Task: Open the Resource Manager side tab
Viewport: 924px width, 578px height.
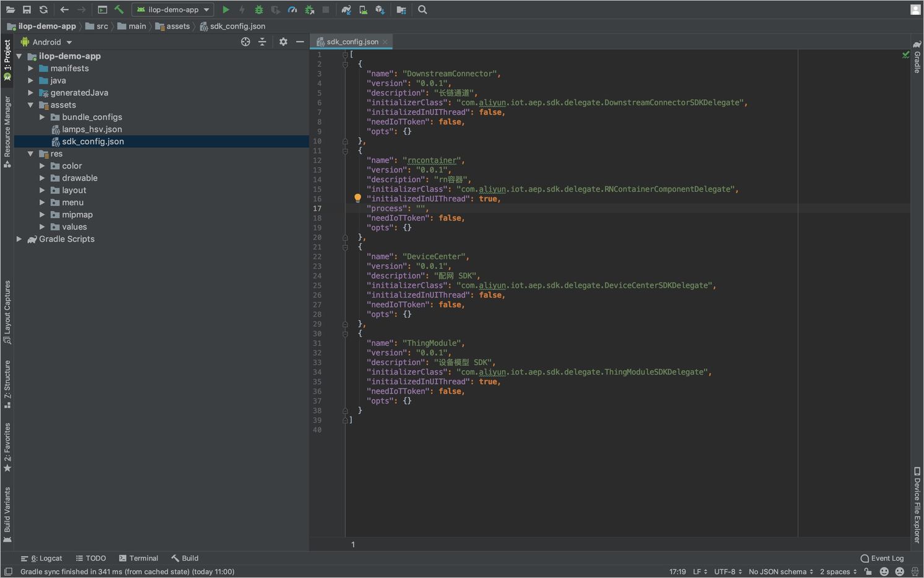Action: point(7,132)
